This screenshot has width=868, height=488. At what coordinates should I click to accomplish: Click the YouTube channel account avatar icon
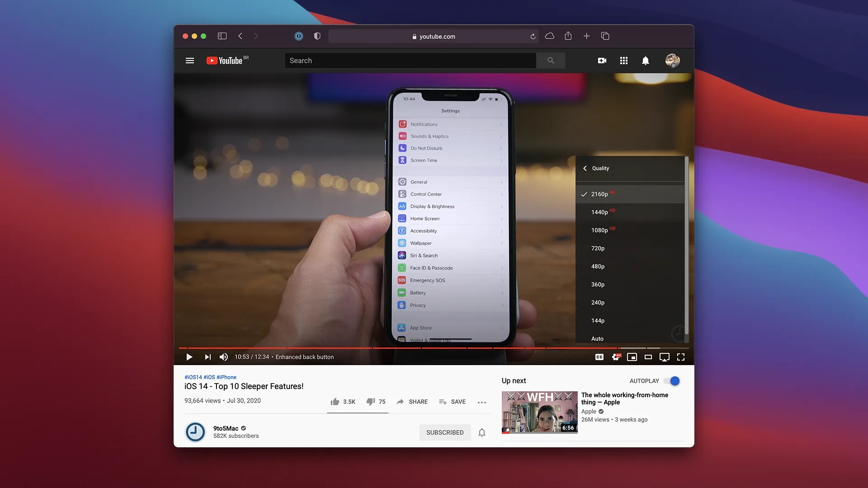click(672, 60)
